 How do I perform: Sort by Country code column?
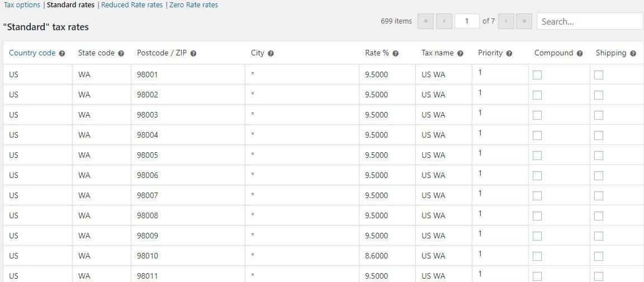point(32,53)
